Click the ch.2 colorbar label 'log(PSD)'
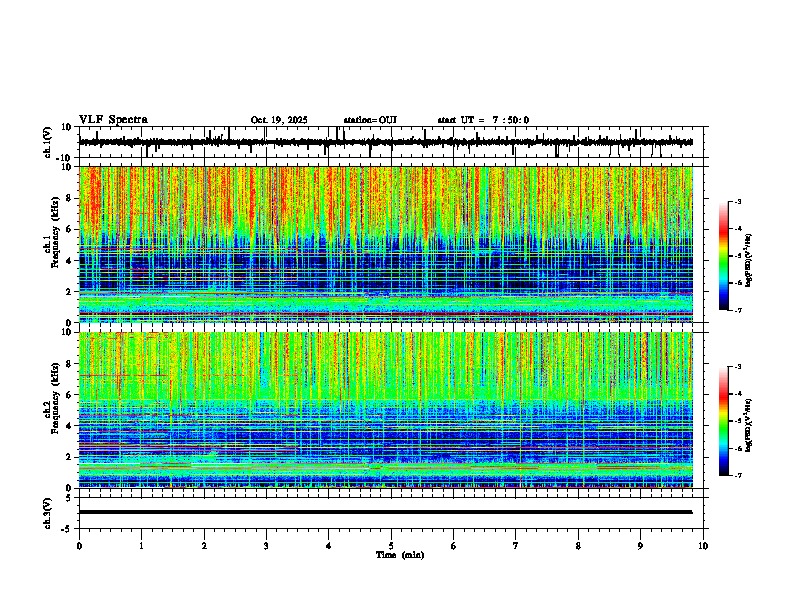The image size is (792, 612). pos(749,425)
